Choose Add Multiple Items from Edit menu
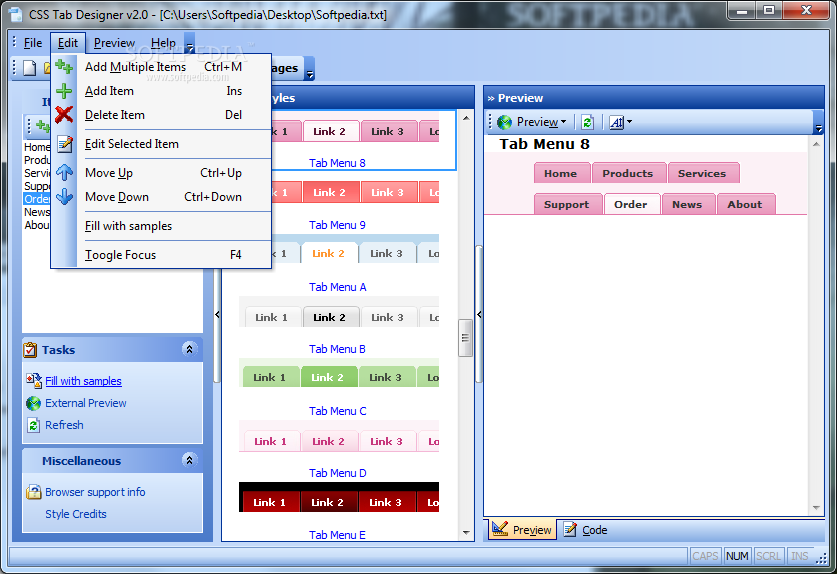The height and width of the screenshot is (574, 837). [161, 67]
